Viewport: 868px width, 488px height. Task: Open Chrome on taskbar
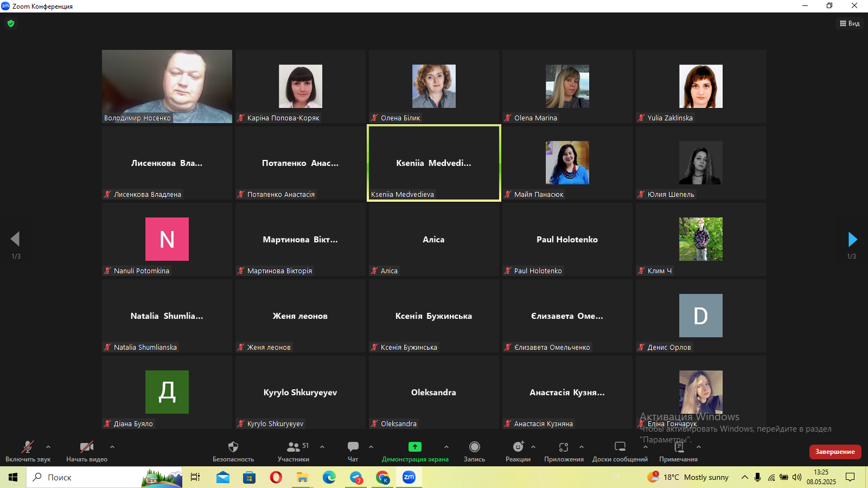click(382, 477)
